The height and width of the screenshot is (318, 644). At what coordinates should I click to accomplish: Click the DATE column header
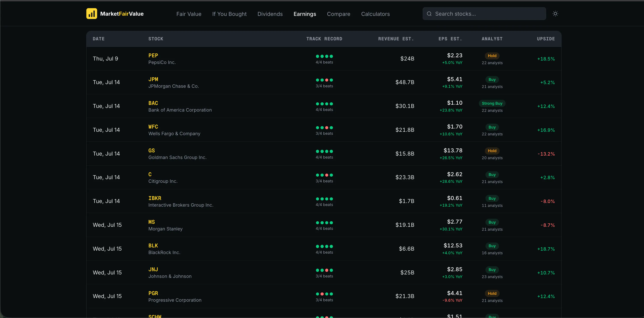(x=99, y=39)
